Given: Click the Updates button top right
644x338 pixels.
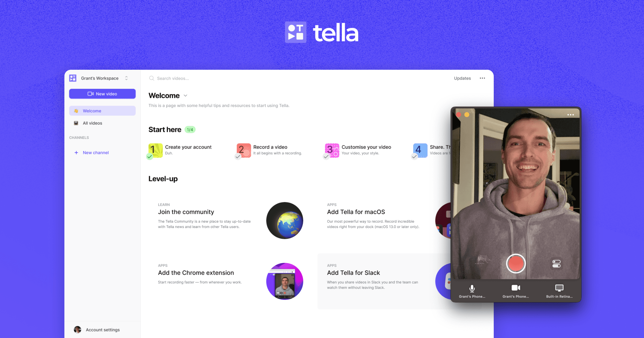Looking at the screenshot, I should pos(463,78).
